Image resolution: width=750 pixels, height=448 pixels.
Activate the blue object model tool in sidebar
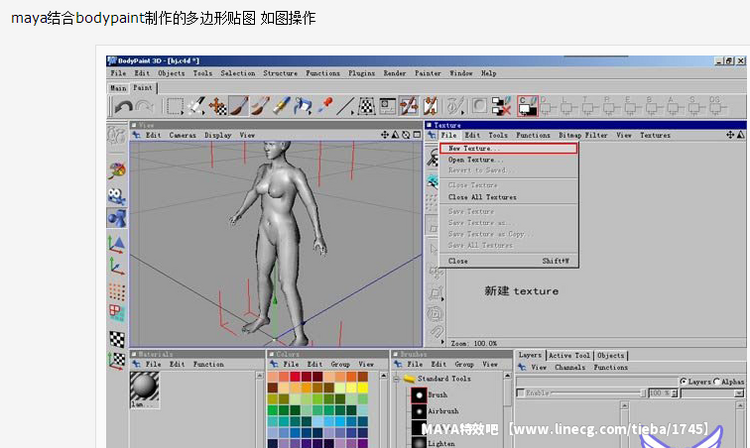117,219
